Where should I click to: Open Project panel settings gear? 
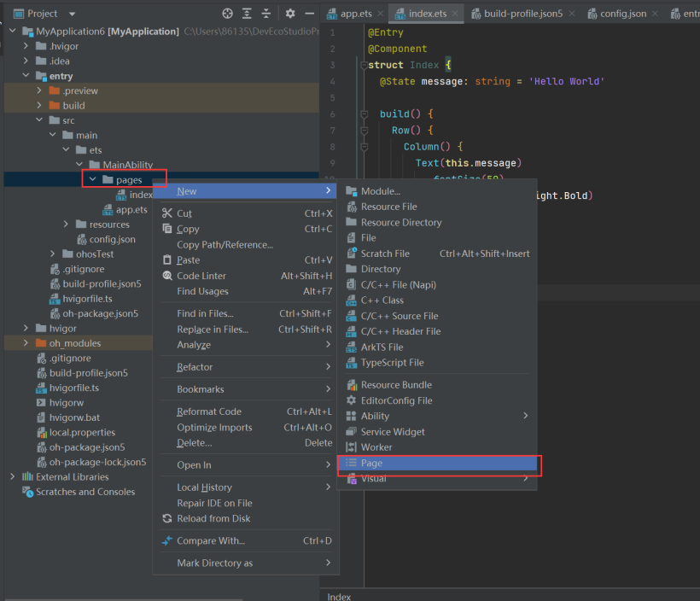click(x=290, y=14)
